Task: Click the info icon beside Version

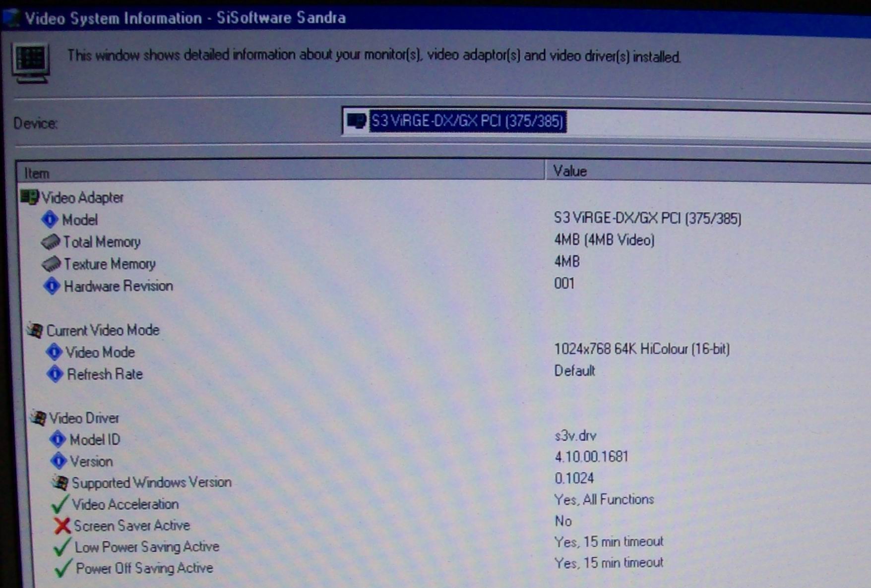Action: pos(59,461)
